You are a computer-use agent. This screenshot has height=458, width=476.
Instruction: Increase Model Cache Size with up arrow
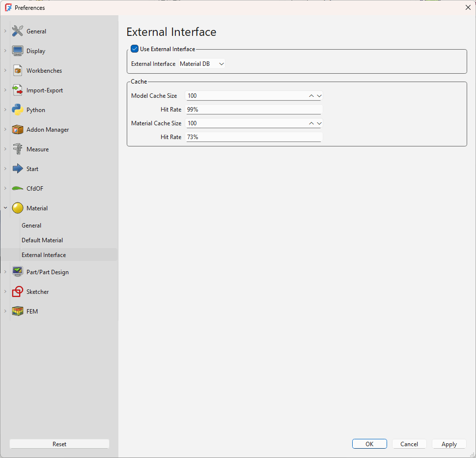click(x=311, y=96)
